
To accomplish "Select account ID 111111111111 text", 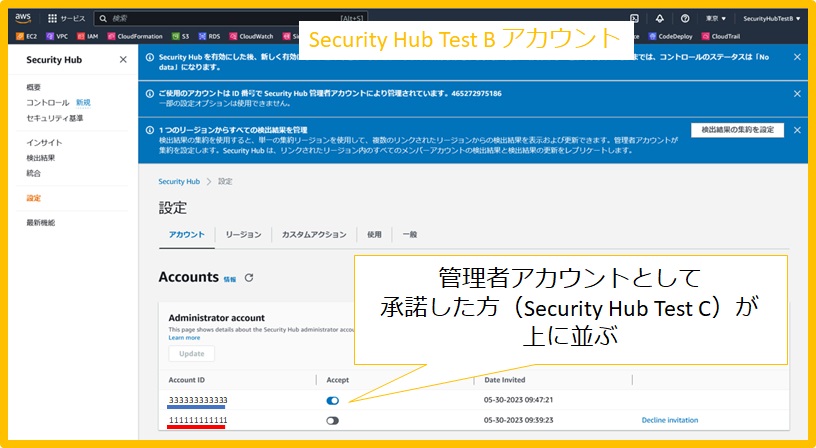I will [x=198, y=420].
